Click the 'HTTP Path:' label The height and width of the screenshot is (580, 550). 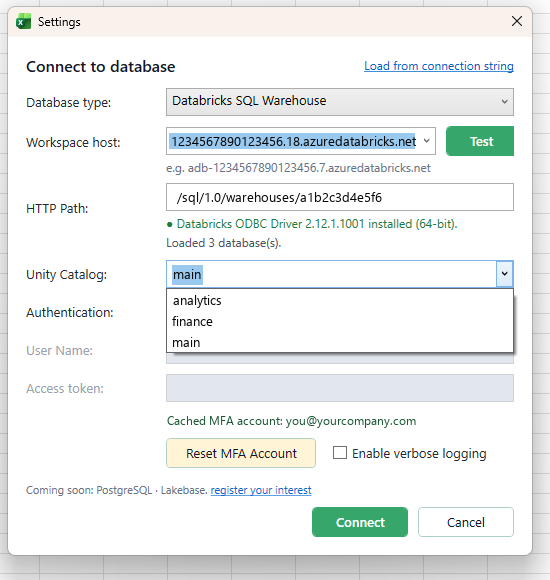[x=57, y=209]
